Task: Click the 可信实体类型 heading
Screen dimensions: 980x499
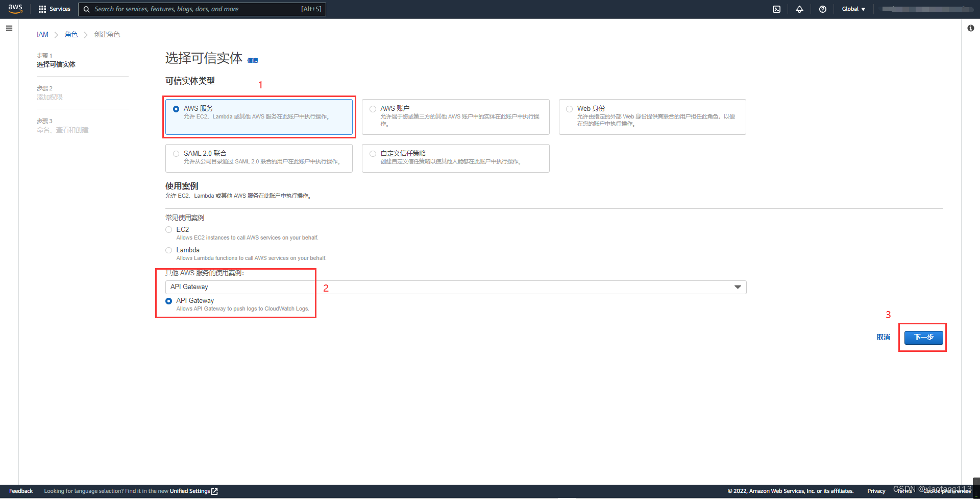Action: 190,81
